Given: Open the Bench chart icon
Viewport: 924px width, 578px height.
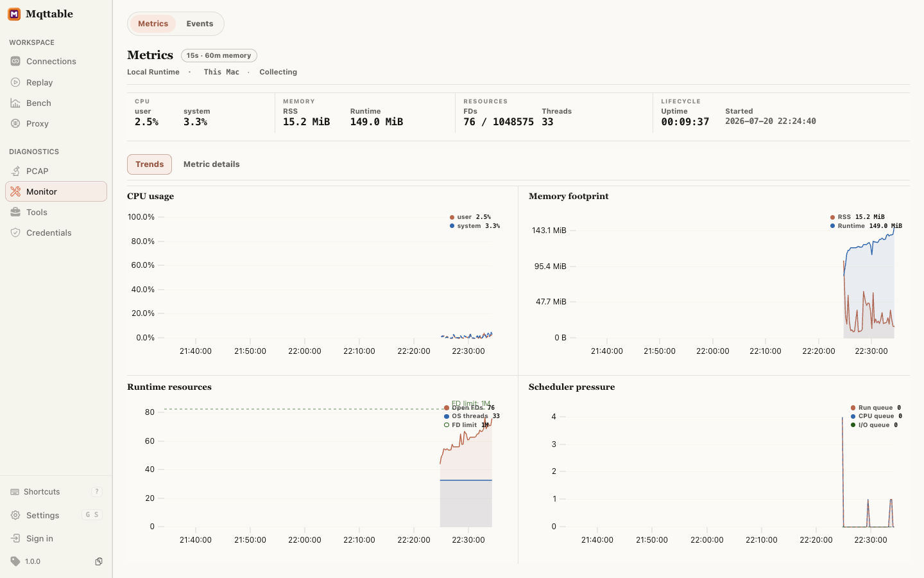Looking at the screenshot, I should click(x=15, y=103).
